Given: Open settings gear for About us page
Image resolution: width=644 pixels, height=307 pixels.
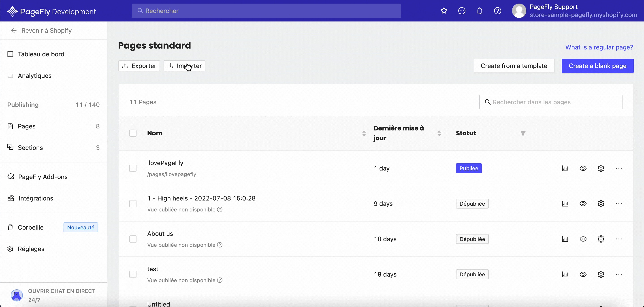Looking at the screenshot, I should 601,239.
